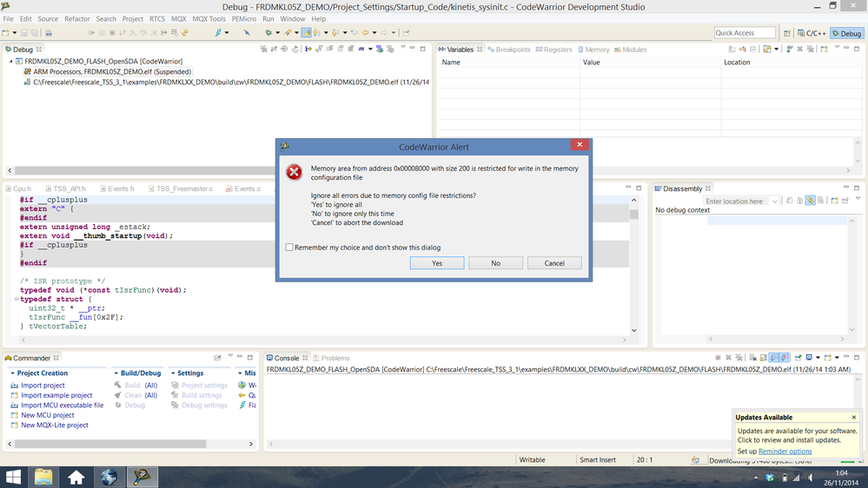
Task: Click Reminder options link
Action: click(785, 451)
